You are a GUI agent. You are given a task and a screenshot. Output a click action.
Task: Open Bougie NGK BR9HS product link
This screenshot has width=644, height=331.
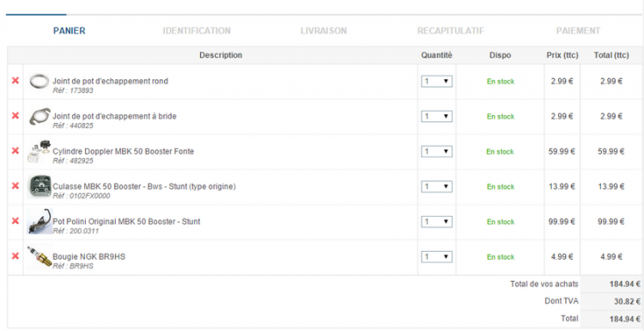click(89, 256)
